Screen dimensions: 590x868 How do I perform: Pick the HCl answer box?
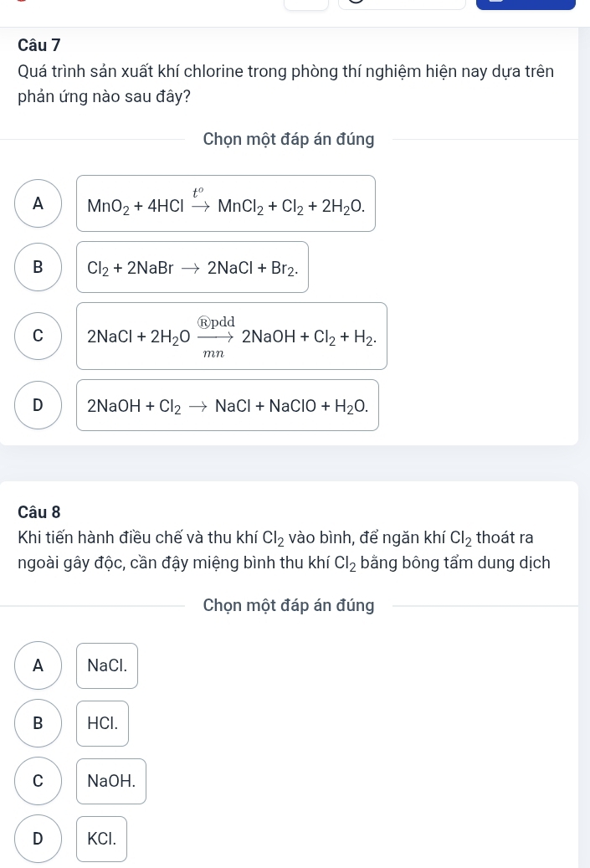coord(103,723)
